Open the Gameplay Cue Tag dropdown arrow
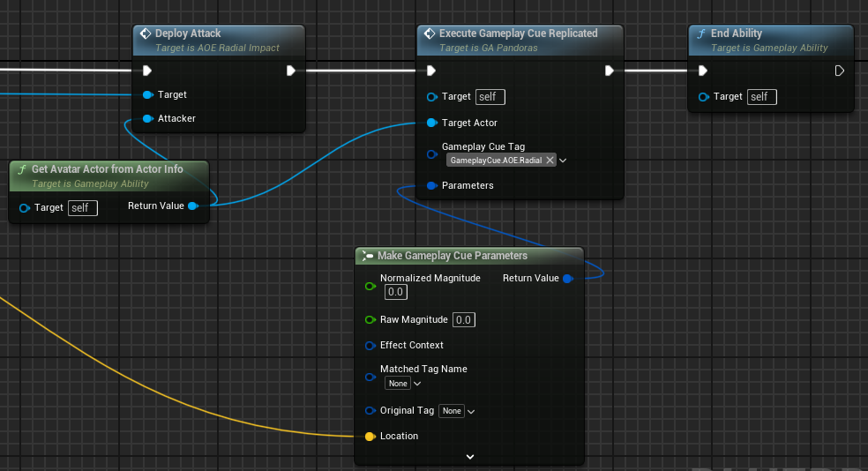 click(563, 161)
